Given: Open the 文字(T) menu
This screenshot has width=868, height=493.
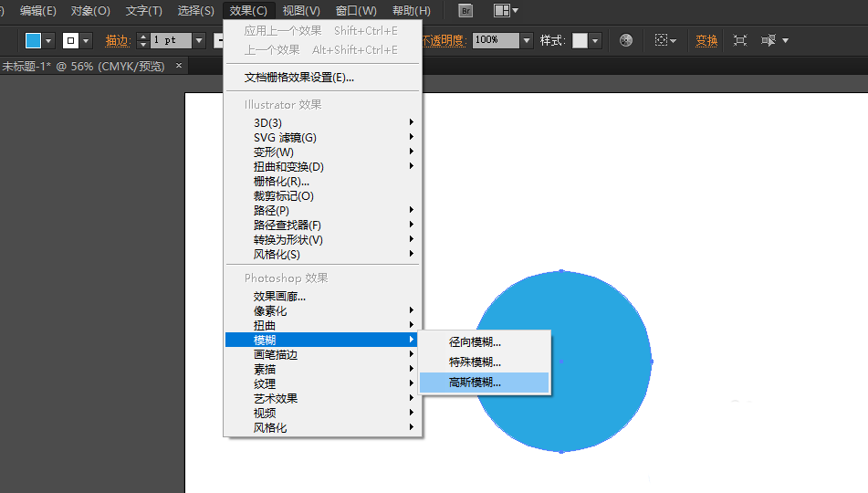Looking at the screenshot, I should (x=144, y=11).
